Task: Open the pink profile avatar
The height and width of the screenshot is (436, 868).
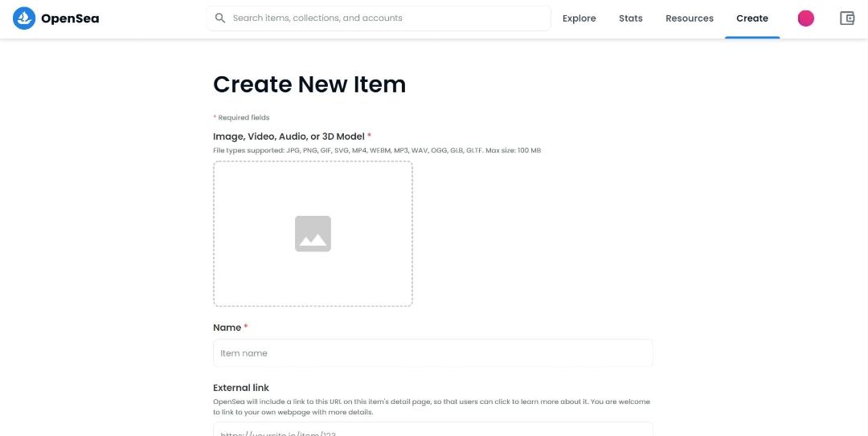Action: click(805, 18)
